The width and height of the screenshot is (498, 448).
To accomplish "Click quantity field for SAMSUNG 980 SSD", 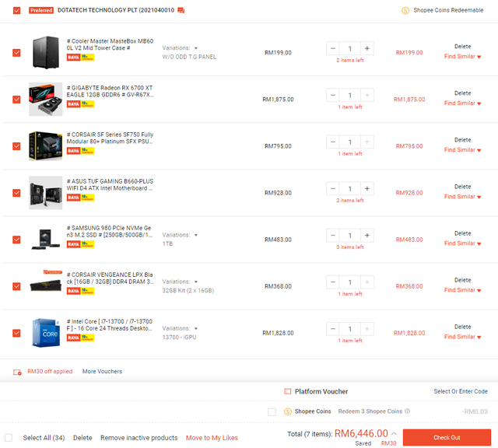I will 349,235.
